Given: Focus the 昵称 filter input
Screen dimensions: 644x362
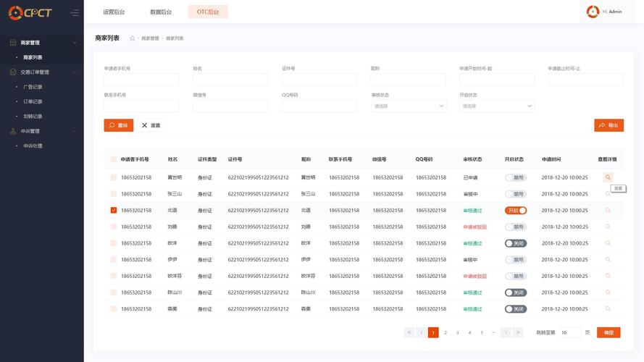Looking at the screenshot, I should pyautogui.click(x=409, y=79).
